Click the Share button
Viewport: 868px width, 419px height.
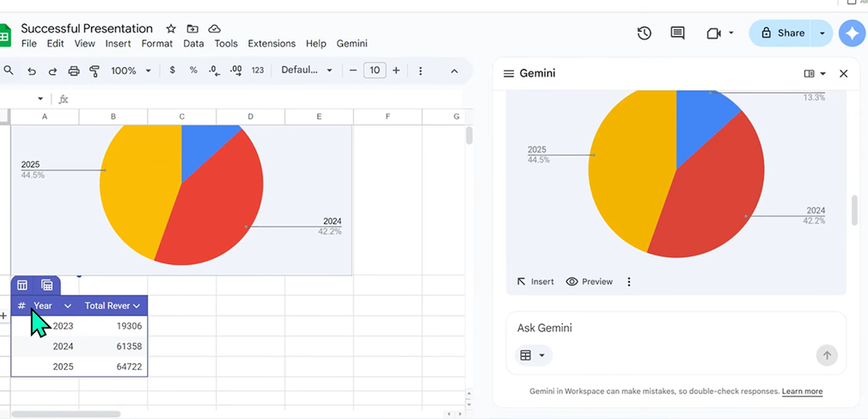(782, 34)
